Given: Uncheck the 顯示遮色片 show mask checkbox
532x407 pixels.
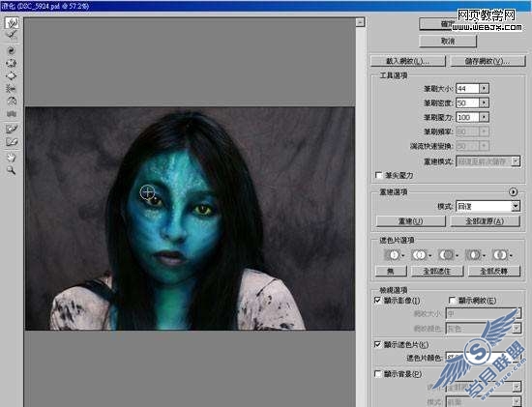Looking at the screenshot, I should (x=377, y=344).
